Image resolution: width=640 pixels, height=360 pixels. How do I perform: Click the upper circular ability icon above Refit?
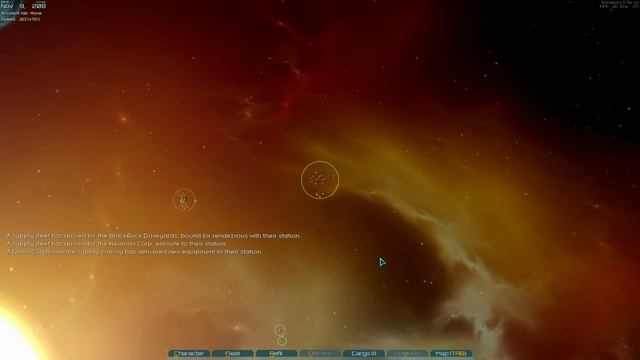click(280, 330)
